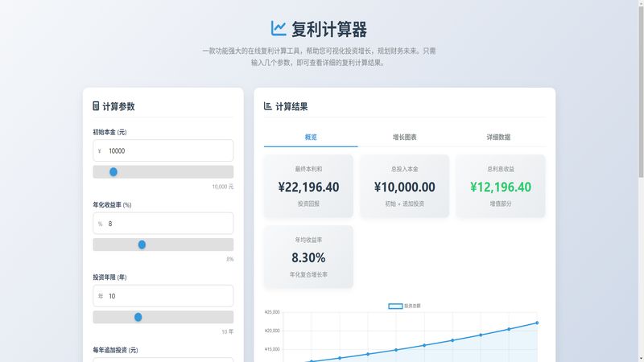Click the bar chart icon next to 计算结果
This screenshot has width=644, height=362.
click(x=268, y=106)
